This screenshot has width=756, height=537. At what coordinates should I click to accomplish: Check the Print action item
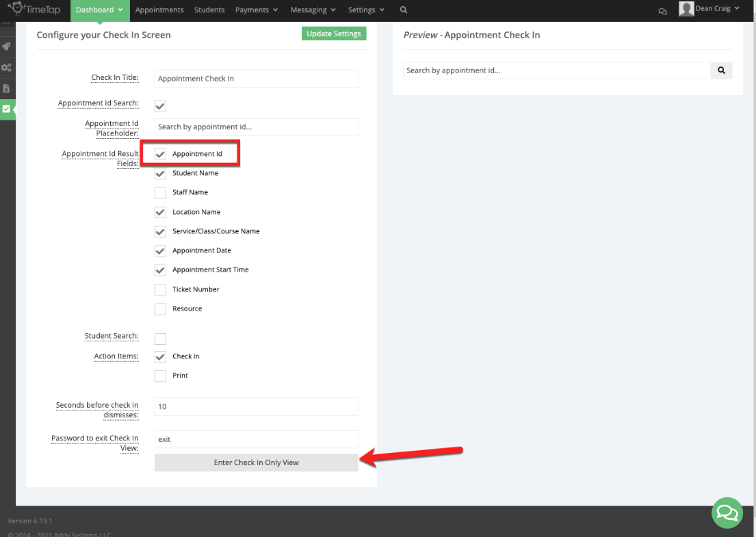click(160, 376)
